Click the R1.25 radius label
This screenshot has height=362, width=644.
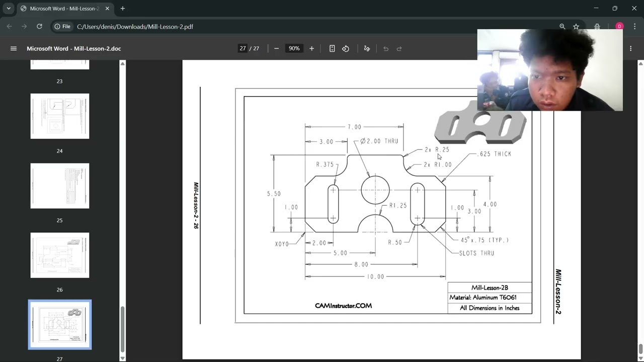pyautogui.click(x=398, y=206)
